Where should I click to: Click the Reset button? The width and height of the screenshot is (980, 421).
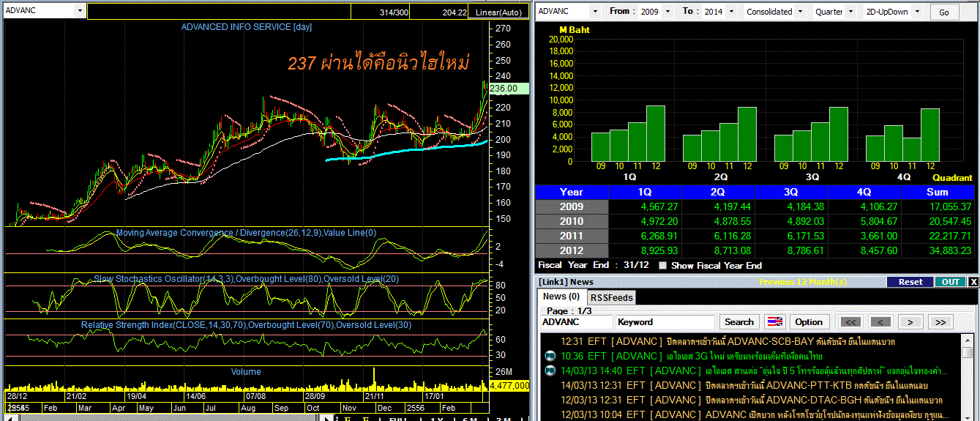[910, 282]
